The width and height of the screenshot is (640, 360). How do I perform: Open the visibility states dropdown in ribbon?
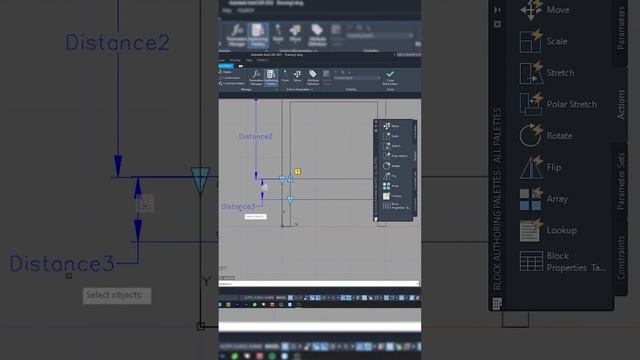pos(357,78)
